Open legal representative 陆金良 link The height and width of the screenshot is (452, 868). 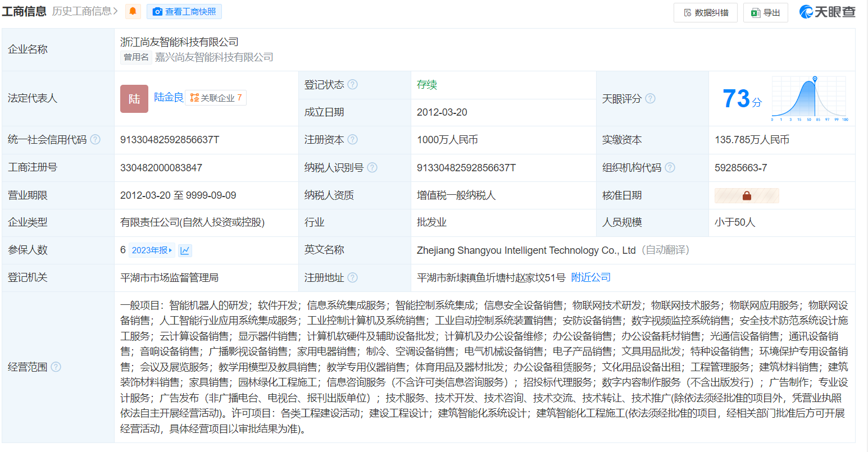[169, 98]
